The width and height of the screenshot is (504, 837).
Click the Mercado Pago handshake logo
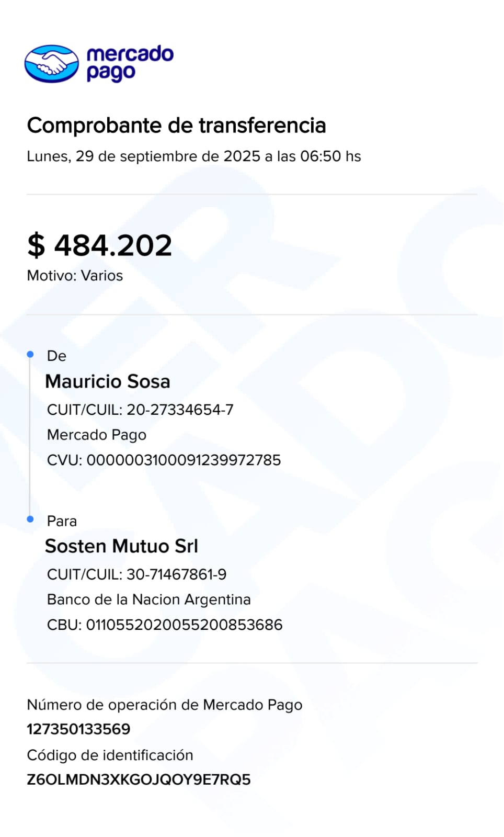[51, 64]
